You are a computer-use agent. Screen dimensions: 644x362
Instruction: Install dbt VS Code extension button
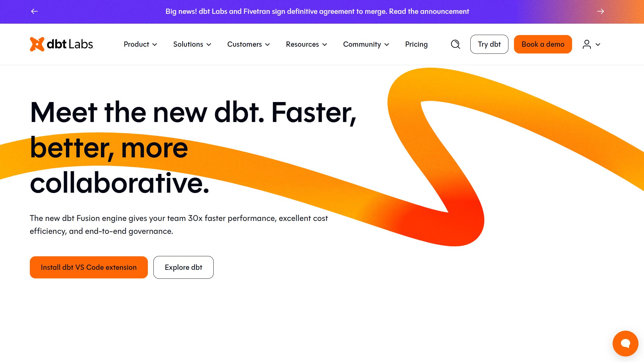tap(89, 267)
